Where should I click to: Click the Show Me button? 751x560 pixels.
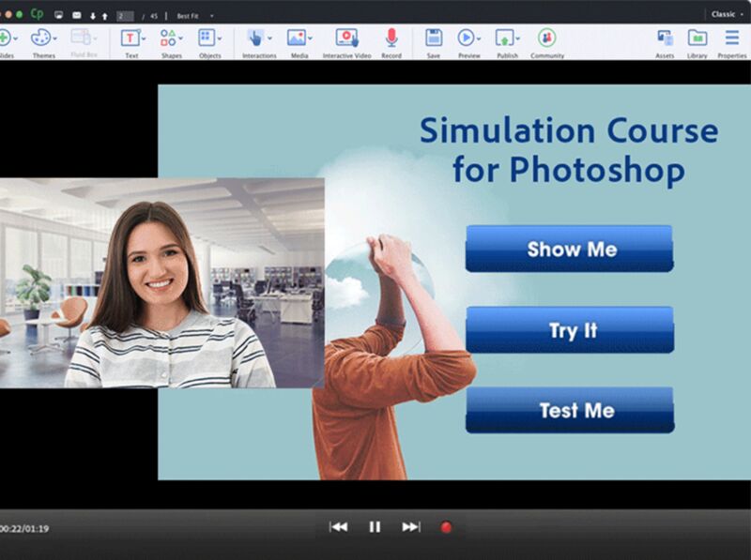[570, 250]
